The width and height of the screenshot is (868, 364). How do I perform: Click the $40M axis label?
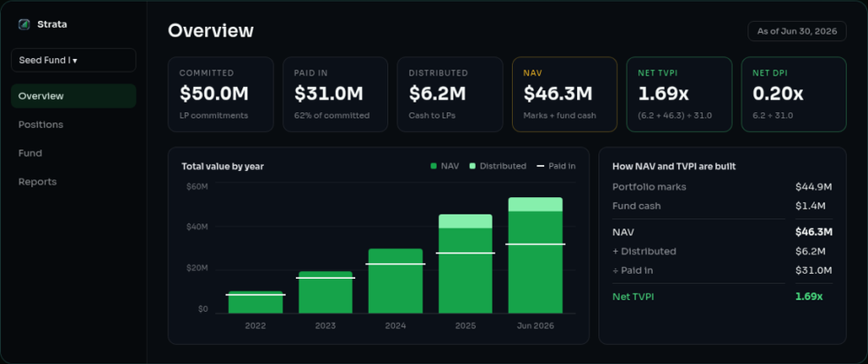198,227
